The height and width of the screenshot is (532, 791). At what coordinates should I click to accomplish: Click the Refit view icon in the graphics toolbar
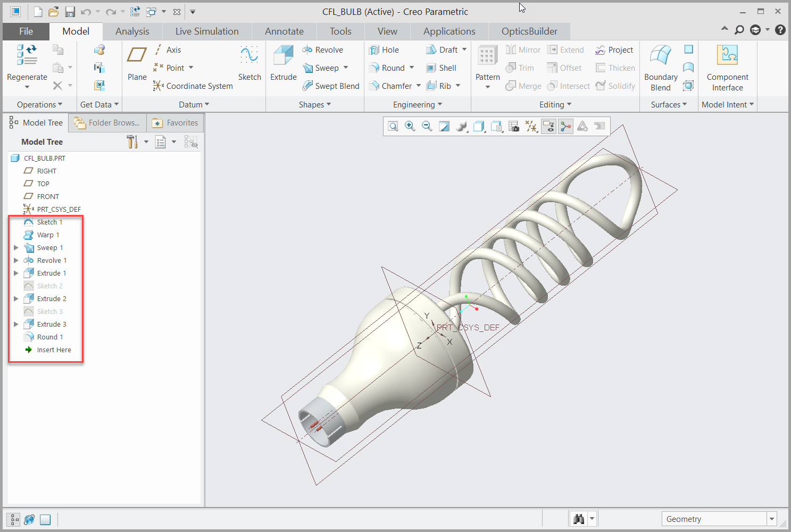pyautogui.click(x=393, y=126)
